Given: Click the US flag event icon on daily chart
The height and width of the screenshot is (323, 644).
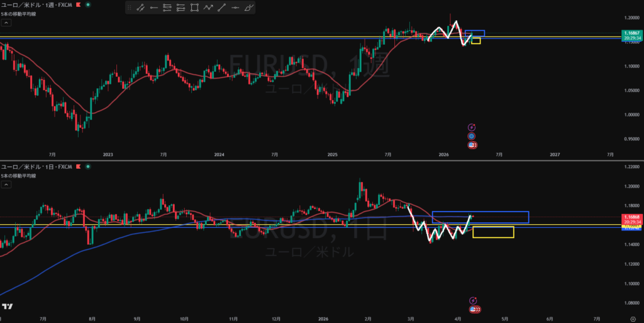Looking at the screenshot, I should tap(474, 309).
